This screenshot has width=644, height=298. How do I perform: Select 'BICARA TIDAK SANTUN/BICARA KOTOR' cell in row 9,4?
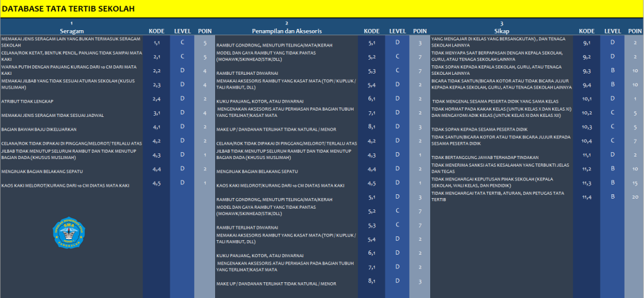click(502, 84)
